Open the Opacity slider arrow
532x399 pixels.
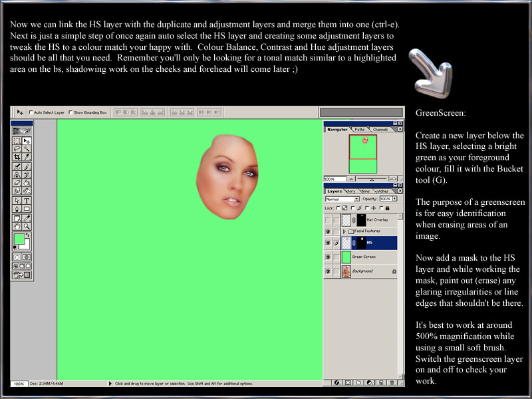coord(395,199)
